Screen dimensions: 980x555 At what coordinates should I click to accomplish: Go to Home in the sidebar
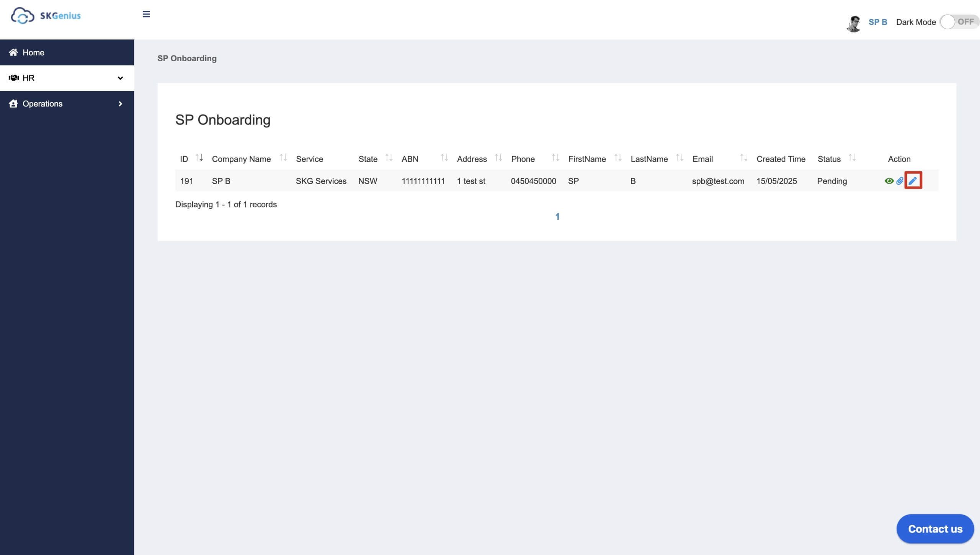click(67, 52)
